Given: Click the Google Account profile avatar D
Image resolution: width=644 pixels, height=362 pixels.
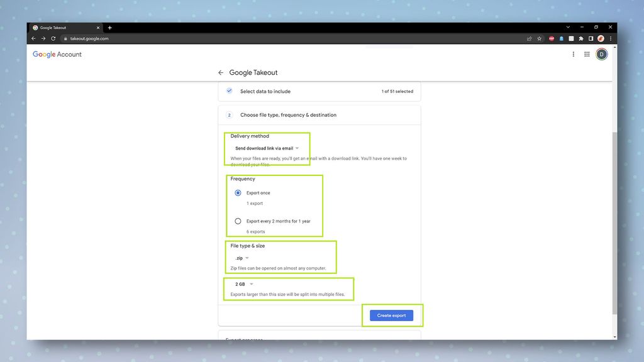Looking at the screenshot, I should coord(601,54).
